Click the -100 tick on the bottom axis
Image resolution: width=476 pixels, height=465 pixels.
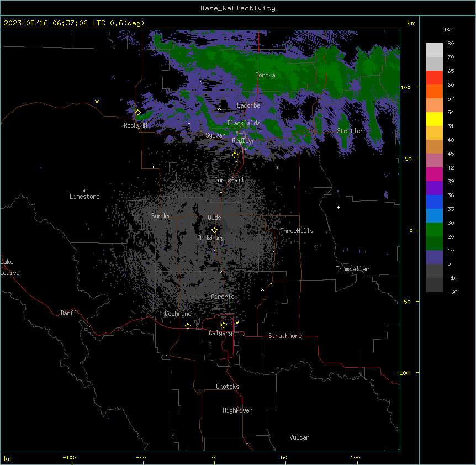(69, 457)
